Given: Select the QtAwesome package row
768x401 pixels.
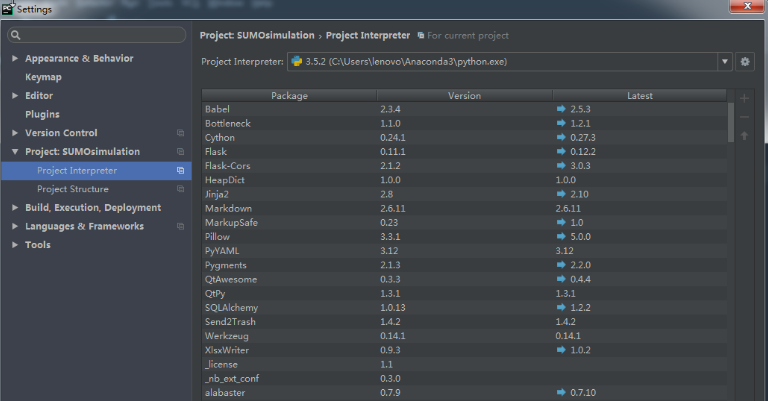Looking at the screenshot, I should pyautogui.click(x=464, y=279).
